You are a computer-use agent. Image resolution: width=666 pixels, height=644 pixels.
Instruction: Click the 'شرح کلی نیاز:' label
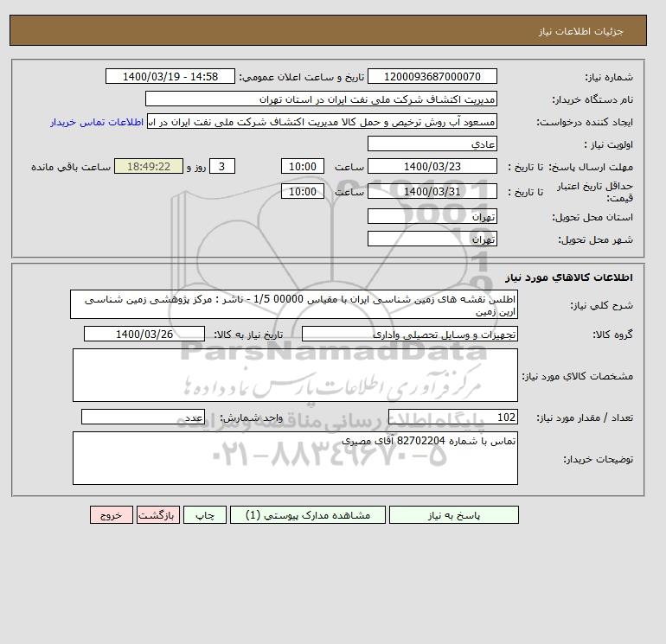pyautogui.click(x=601, y=306)
